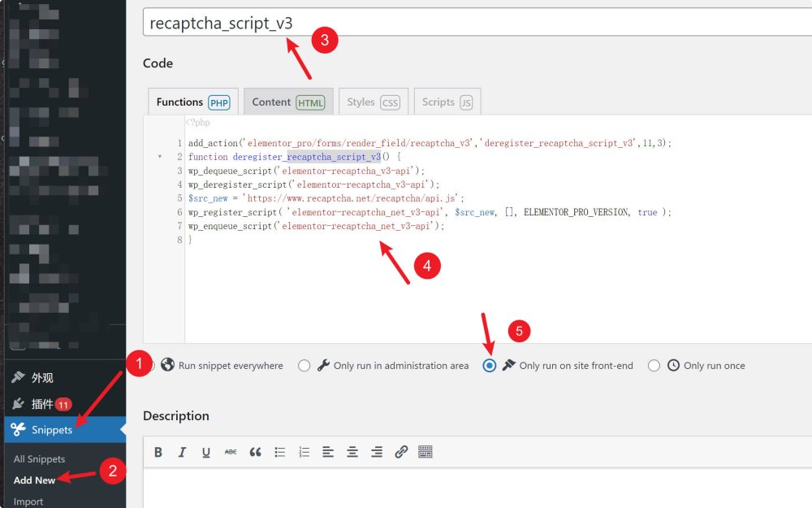
Task: Switch to the Functions PHP tab
Action: 193,102
